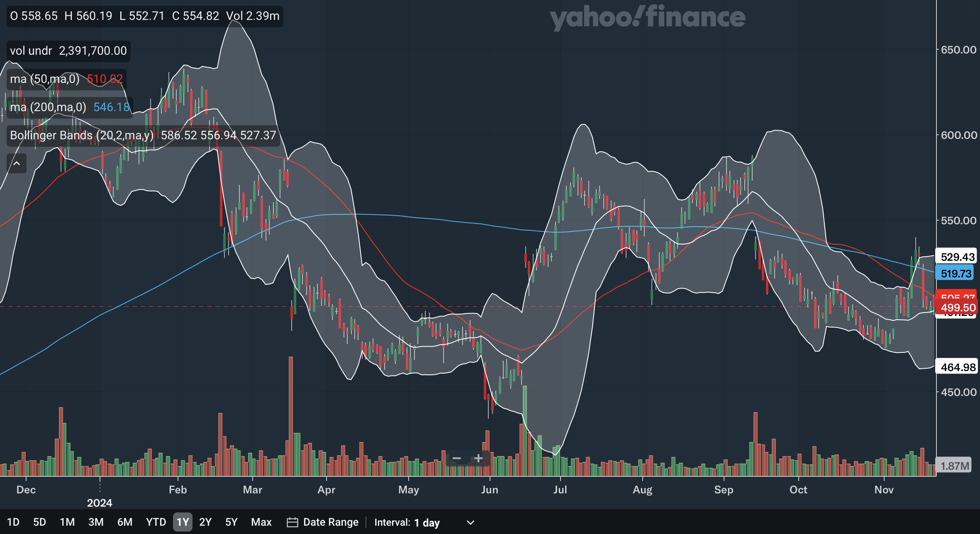Open the Bollinger Bands indicator label
980x534 pixels.
(x=82, y=135)
